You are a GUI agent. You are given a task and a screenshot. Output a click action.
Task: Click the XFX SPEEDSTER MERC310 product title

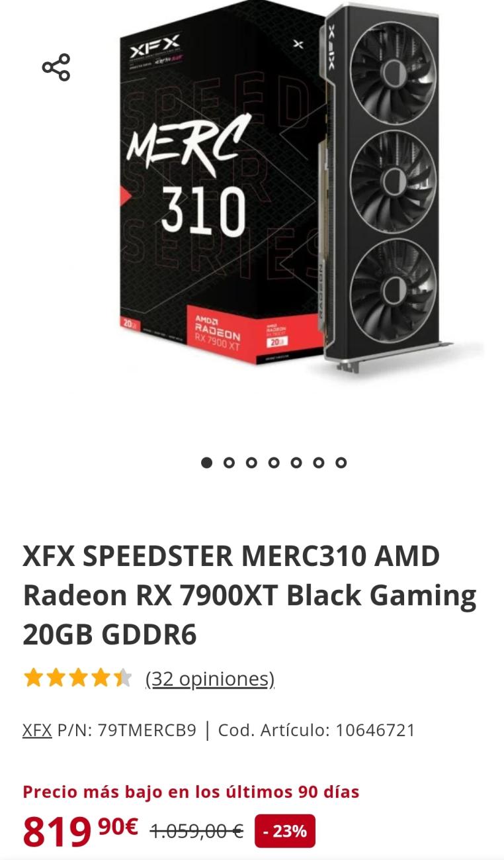pyautogui.click(x=249, y=595)
